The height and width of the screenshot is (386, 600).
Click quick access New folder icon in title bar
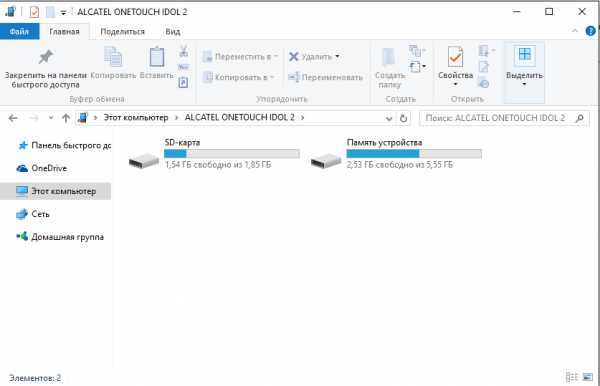pos(51,12)
